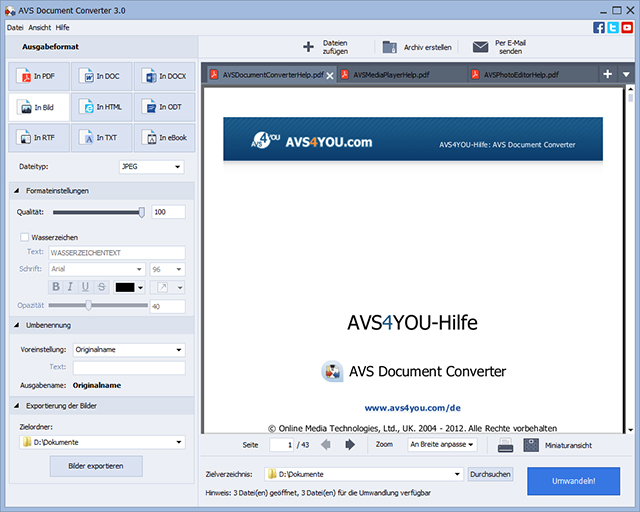Open the Zoom An Breite anpassen dropdown
Viewport: 640px width, 512px height.
tap(442, 444)
